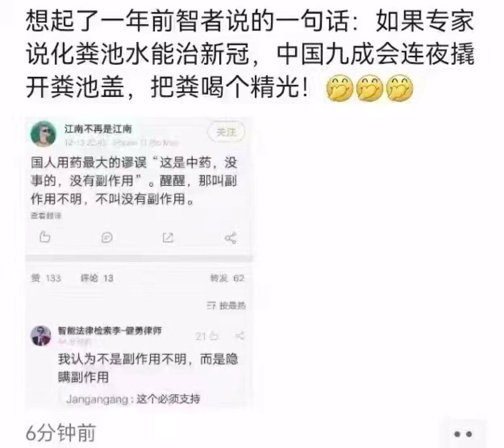The image size is (504, 448).
Task: Tap the share icon beside the lawyer's comment
Action: [240, 336]
